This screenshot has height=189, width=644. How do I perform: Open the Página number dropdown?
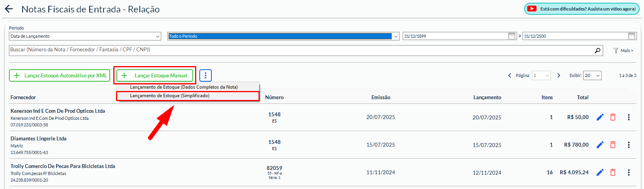point(542,75)
